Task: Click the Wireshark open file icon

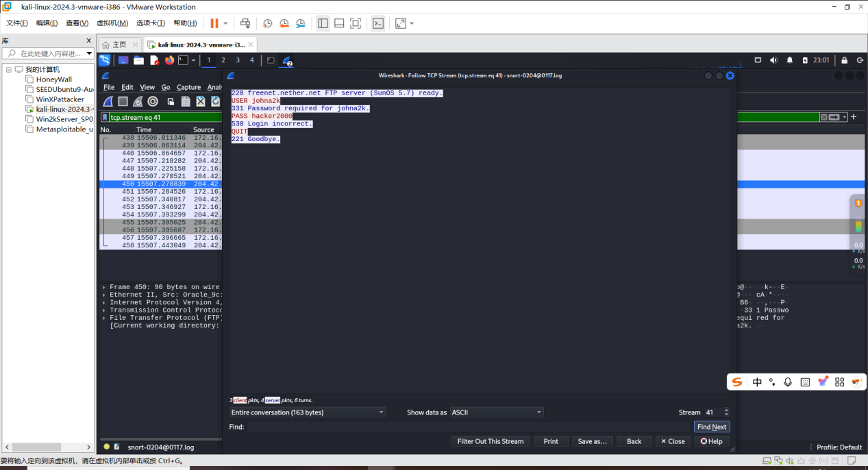Action: 171,101
